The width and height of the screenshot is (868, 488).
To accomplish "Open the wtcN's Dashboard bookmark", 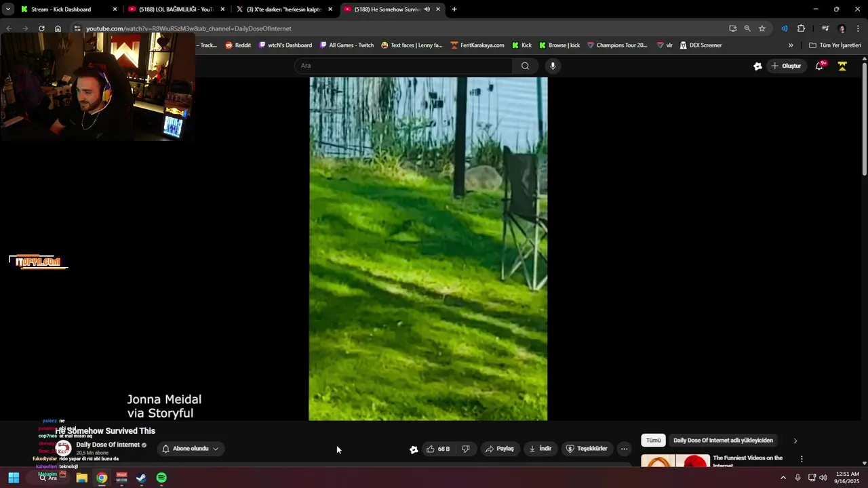I will pyautogui.click(x=285, y=45).
